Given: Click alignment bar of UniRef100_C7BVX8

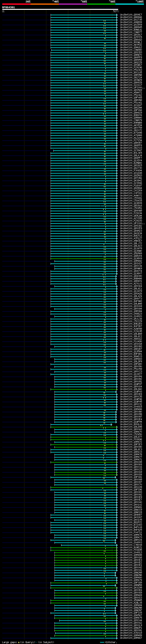Looking at the screenshot, I should [x=89, y=545].
